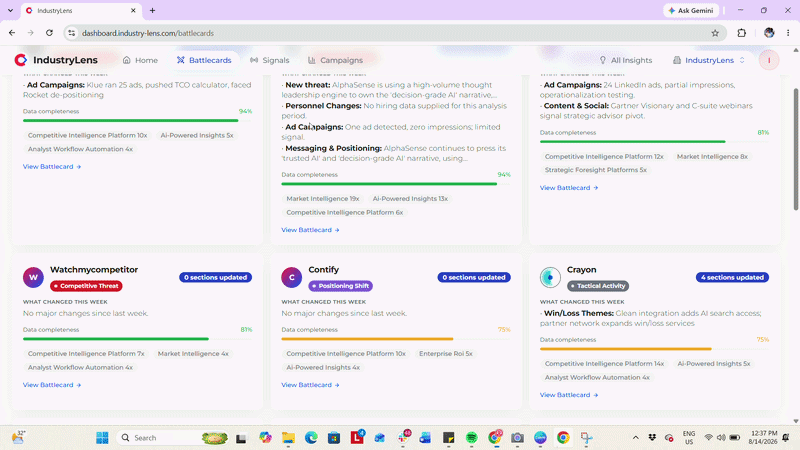The width and height of the screenshot is (800, 450).
Task: Switch to the Signals tab
Action: [x=269, y=60]
